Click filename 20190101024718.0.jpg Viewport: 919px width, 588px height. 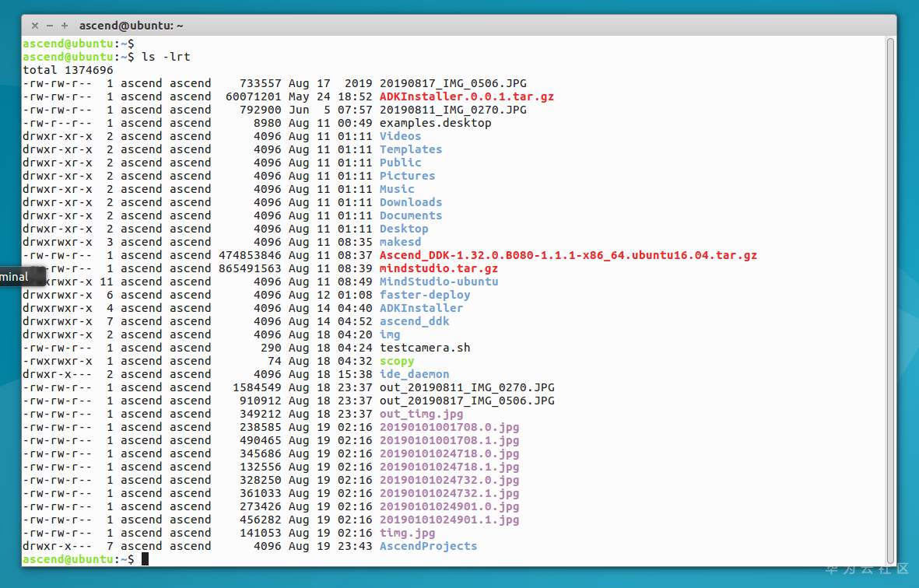(x=450, y=454)
